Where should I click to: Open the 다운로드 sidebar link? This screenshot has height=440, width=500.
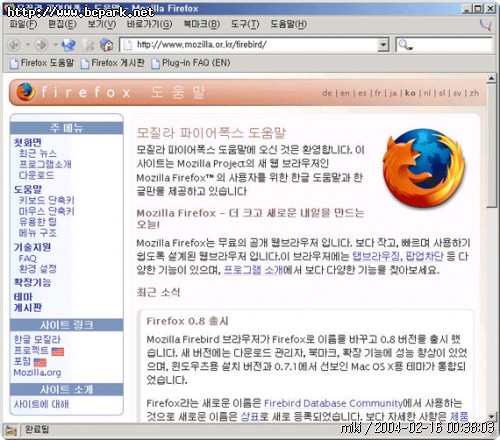[36, 175]
